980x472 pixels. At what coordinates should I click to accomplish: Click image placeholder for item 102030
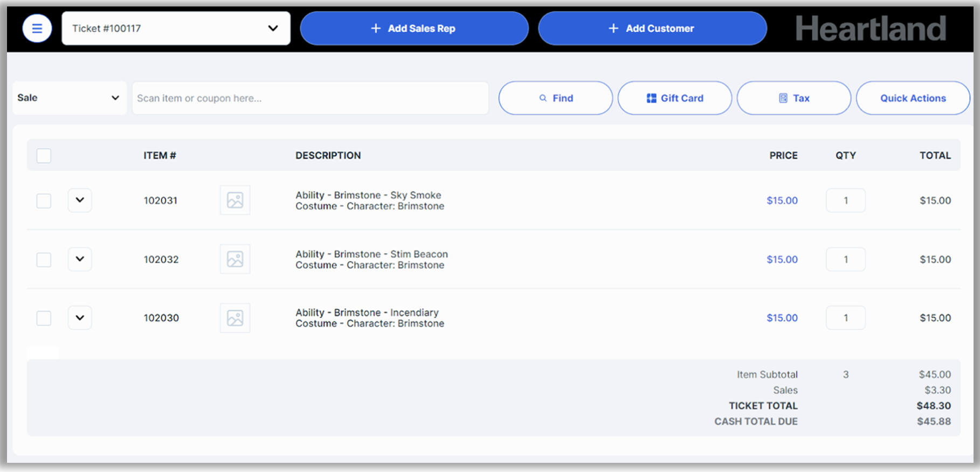pos(235,318)
